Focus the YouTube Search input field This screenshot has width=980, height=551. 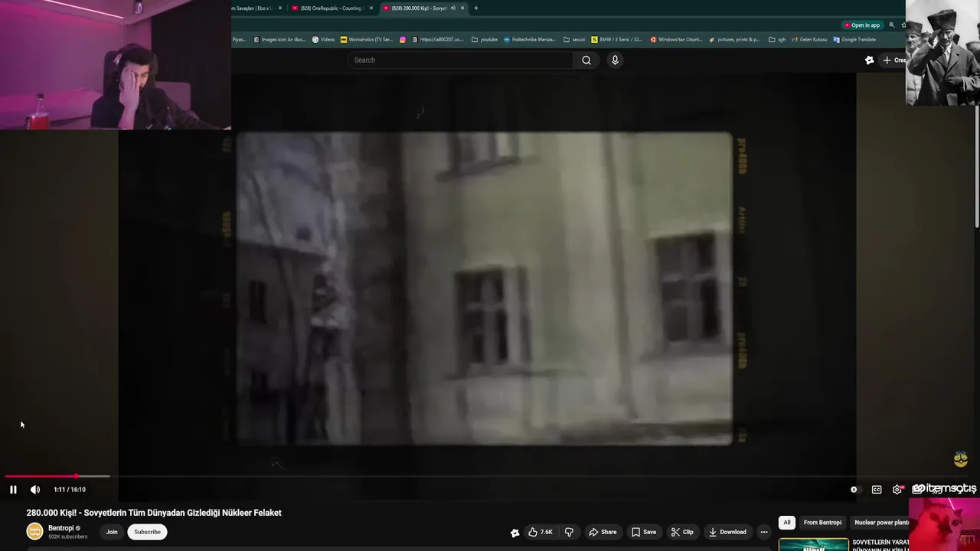click(460, 60)
